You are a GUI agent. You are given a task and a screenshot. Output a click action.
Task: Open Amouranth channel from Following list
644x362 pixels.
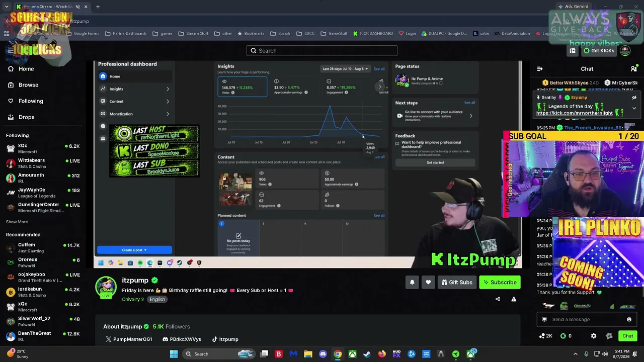coord(42,178)
